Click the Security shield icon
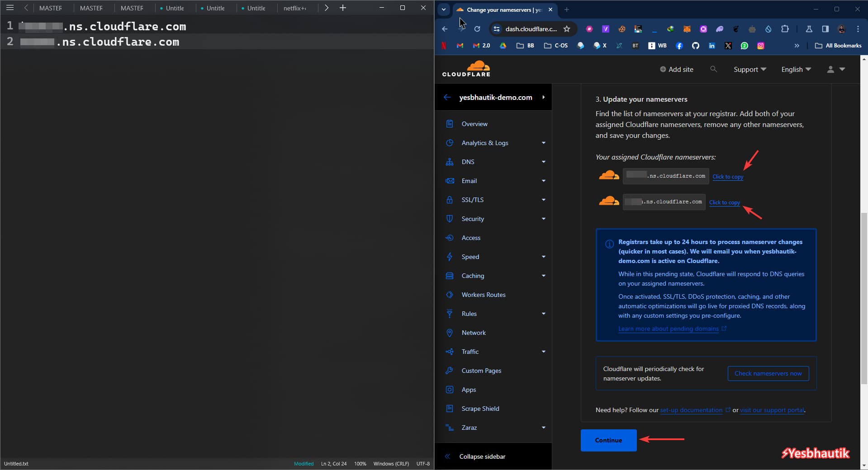Viewport: 868px width, 470px height. (x=449, y=219)
